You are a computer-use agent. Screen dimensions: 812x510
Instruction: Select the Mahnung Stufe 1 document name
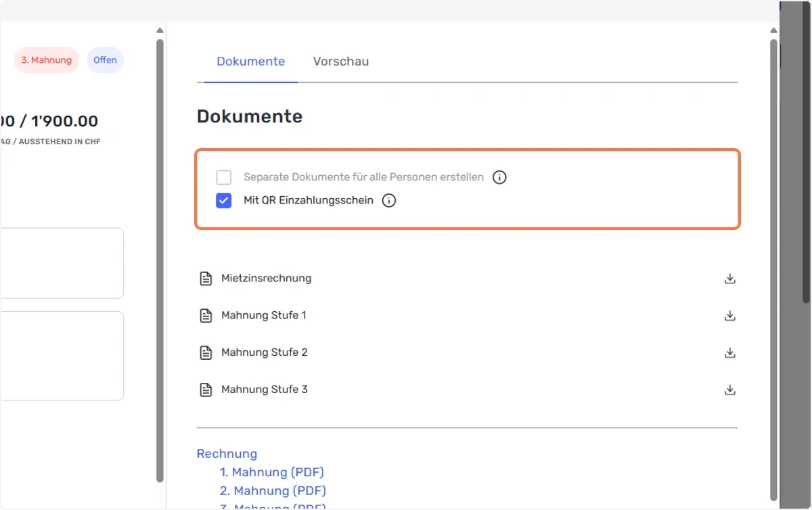click(264, 315)
